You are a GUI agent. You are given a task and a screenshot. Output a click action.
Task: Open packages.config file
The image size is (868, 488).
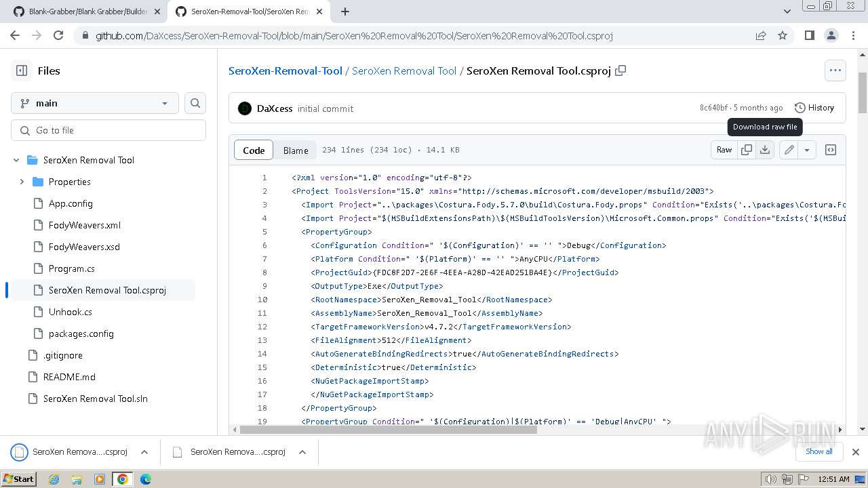[x=81, y=333]
